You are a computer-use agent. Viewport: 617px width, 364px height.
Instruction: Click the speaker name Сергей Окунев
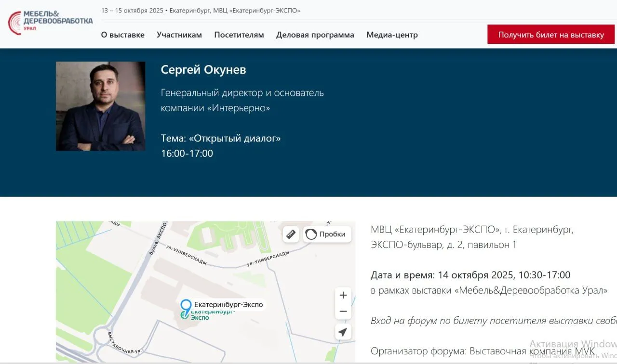pos(203,70)
